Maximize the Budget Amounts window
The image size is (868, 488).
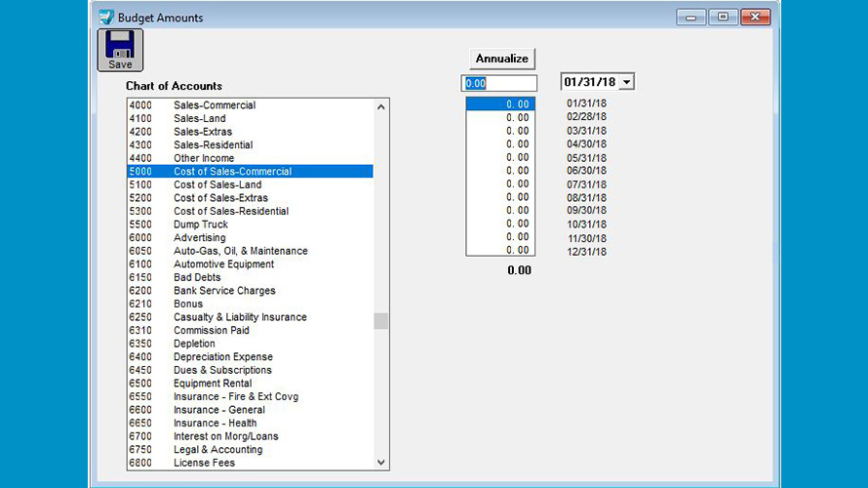point(723,17)
